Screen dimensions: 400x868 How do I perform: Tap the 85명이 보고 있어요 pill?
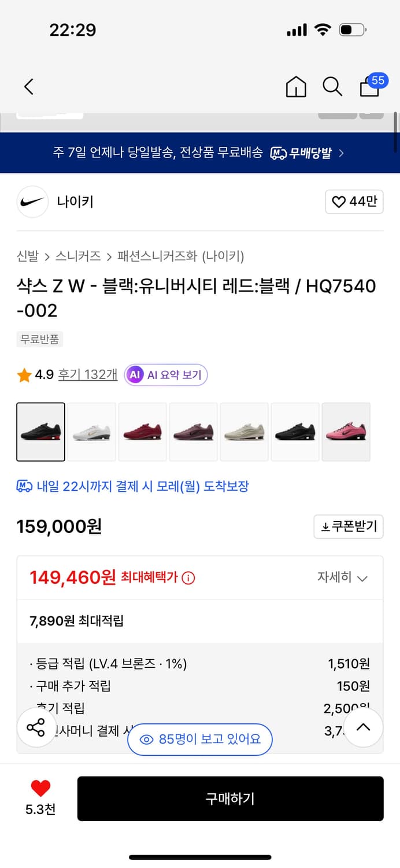(x=199, y=740)
